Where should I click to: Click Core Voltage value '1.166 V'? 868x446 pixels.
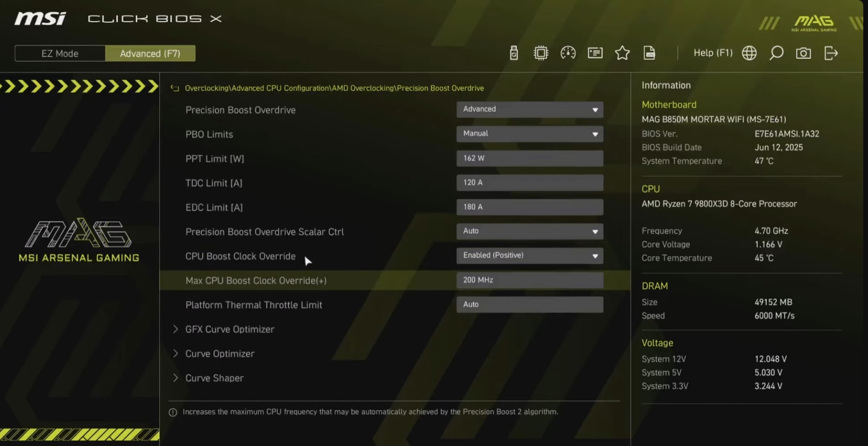tap(769, 245)
